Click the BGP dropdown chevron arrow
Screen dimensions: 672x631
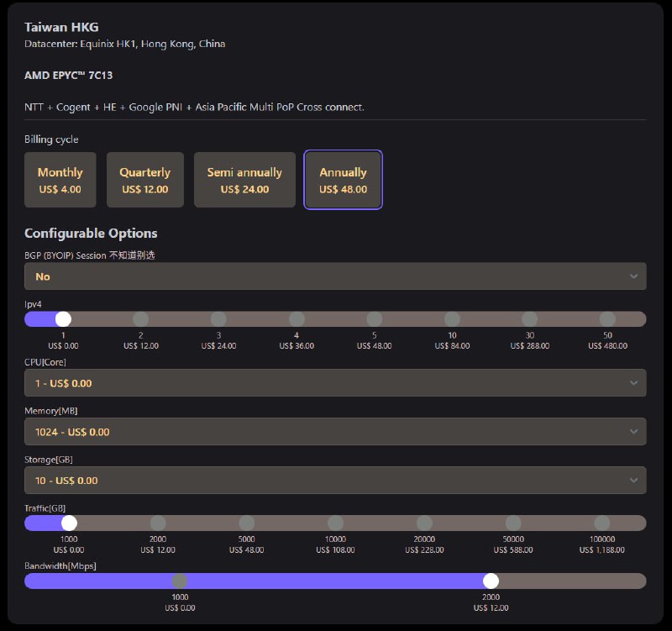pyautogui.click(x=633, y=276)
